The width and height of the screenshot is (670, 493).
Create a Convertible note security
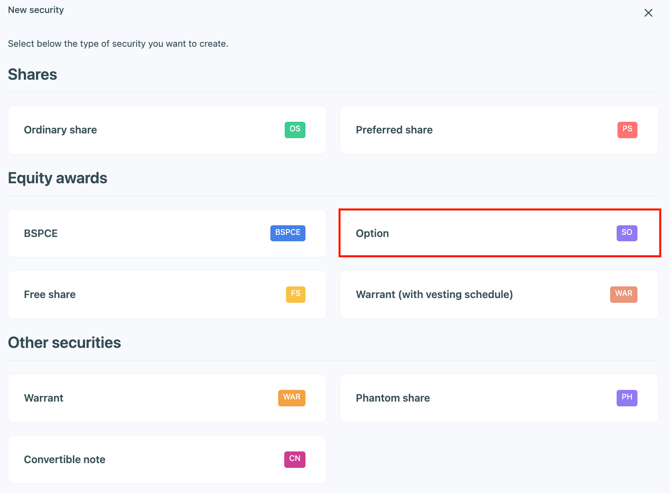[x=65, y=460]
